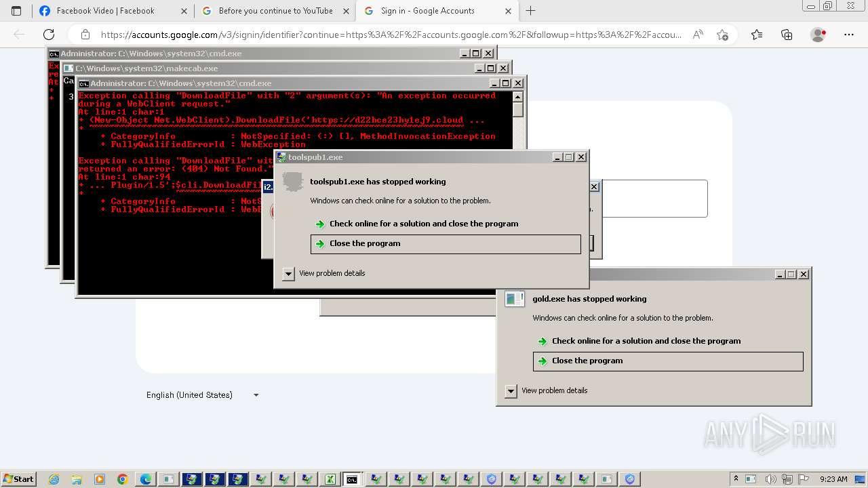The width and height of the screenshot is (868, 488).
Task: Show hidden tray icons arrow
Action: pos(735,479)
